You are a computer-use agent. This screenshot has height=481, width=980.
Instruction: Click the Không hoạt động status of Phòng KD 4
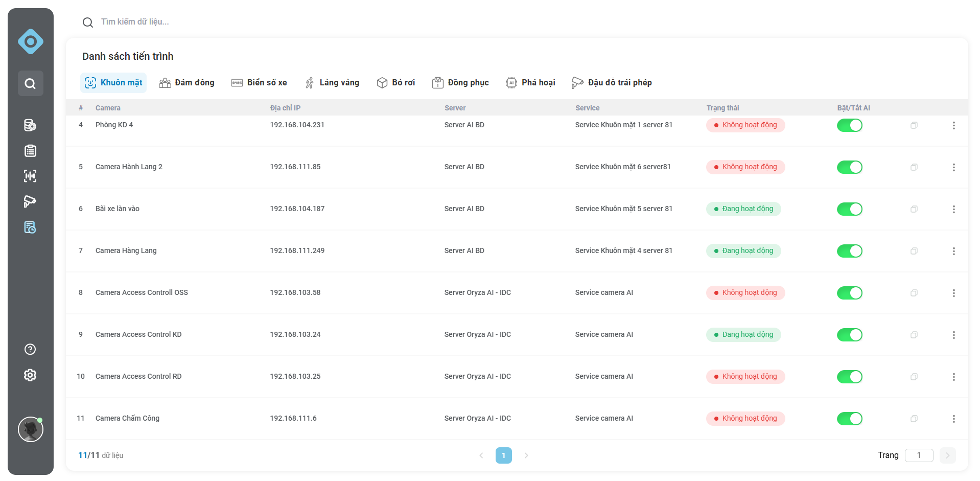[745, 125]
